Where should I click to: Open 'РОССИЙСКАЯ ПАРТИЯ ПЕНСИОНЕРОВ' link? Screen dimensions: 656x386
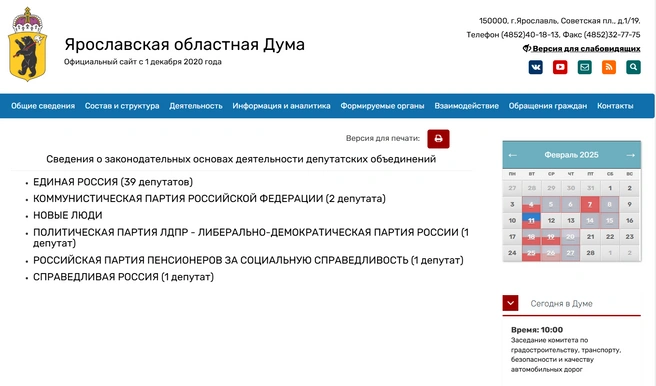pyautogui.click(x=248, y=260)
